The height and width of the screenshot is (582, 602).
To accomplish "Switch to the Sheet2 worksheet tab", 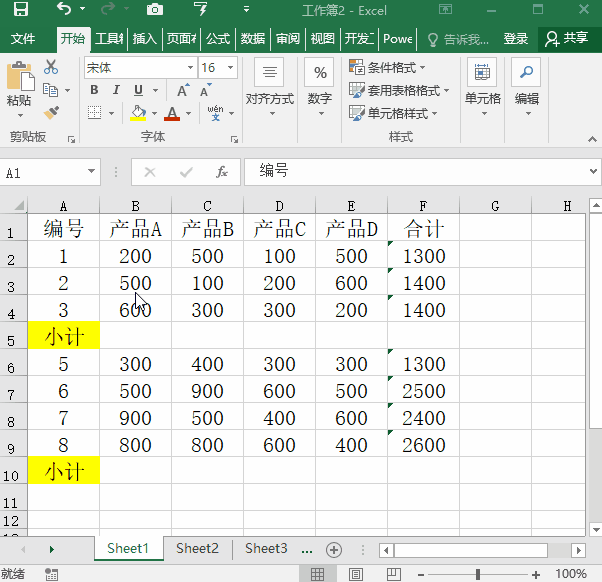I will pyautogui.click(x=197, y=548).
